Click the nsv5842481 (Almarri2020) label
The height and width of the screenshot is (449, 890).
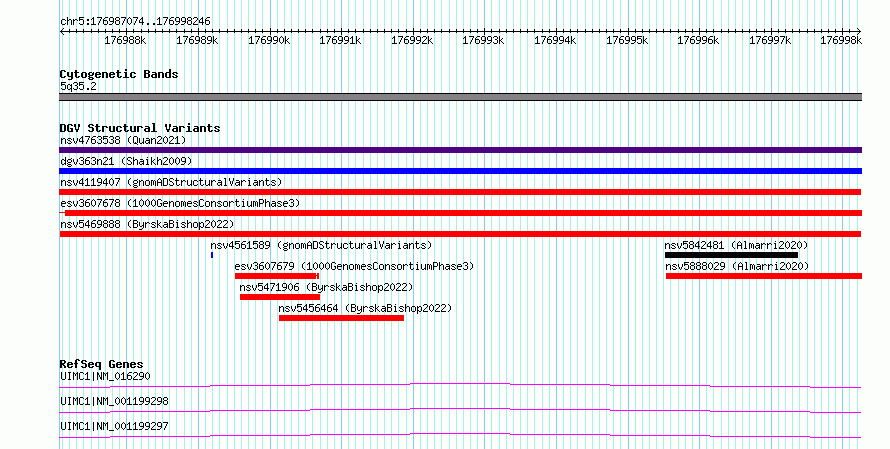point(736,245)
